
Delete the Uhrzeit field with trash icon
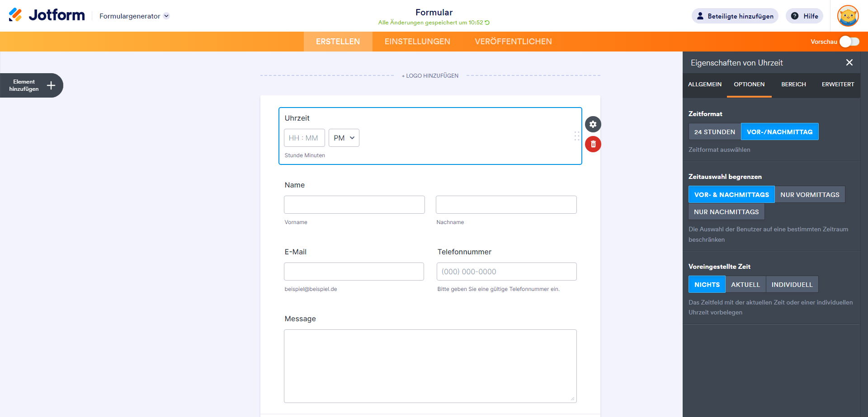[593, 144]
